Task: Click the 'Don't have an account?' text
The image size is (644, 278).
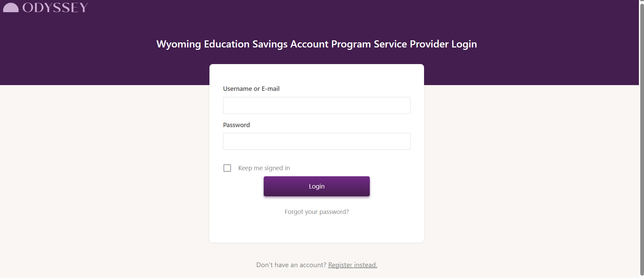Action: point(291,265)
